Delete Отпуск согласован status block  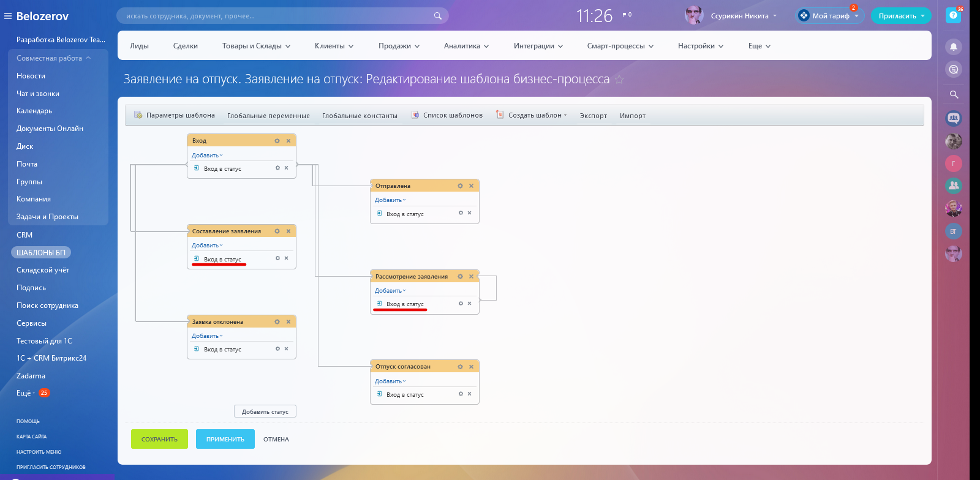pos(471,367)
